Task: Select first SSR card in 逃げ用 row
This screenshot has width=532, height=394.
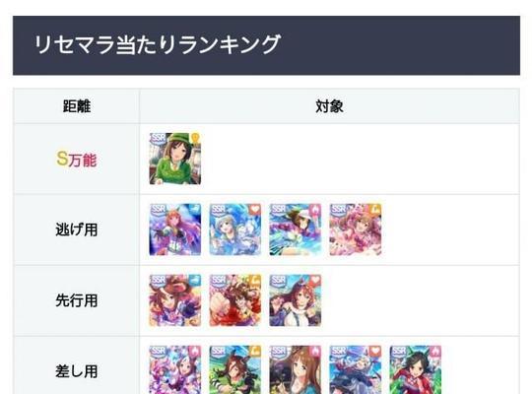Action: click(175, 230)
